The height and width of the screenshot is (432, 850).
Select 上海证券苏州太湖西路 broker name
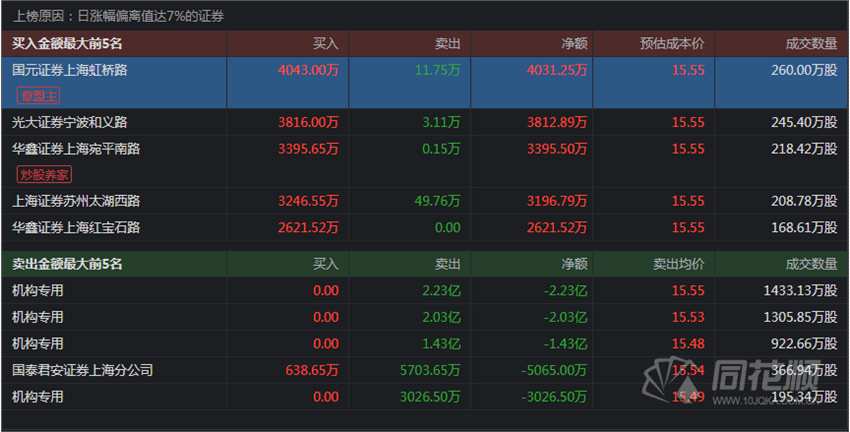tap(75, 201)
